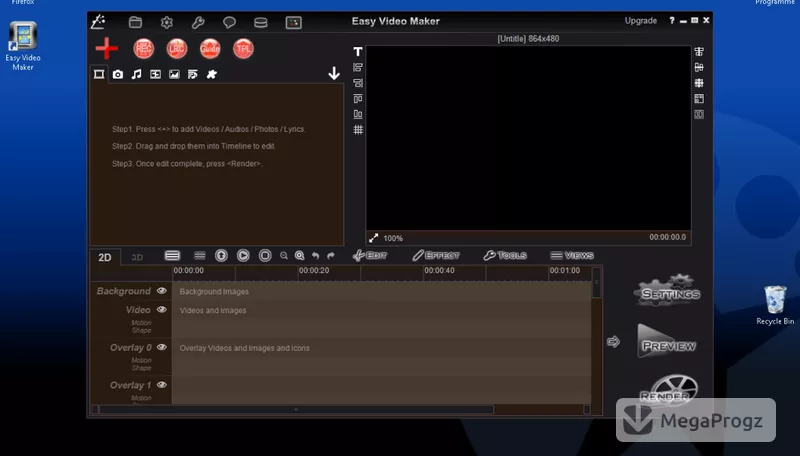800x456 pixels.
Task: Open the LRC lyrics maker
Action: click(x=177, y=48)
